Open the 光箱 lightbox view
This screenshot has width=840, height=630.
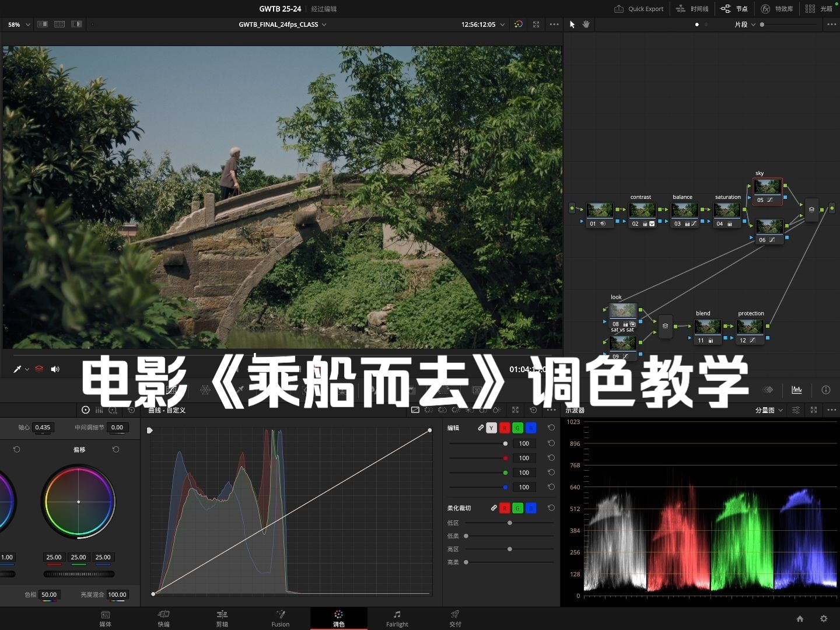coord(819,9)
